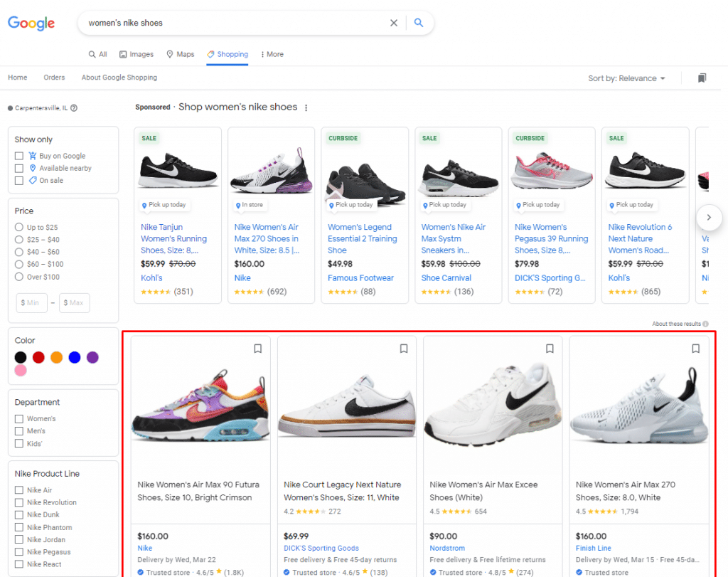The image size is (728, 577).
Task: Click the location help icon beside Carpentersville
Action: 74,108
